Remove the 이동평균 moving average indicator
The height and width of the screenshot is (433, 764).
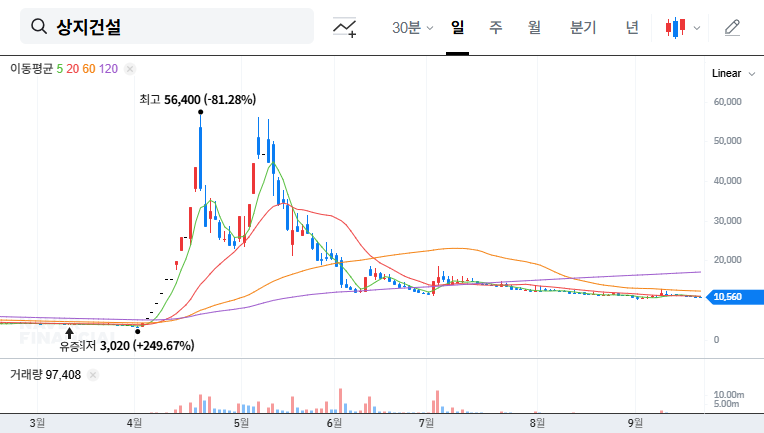(130, 69)
